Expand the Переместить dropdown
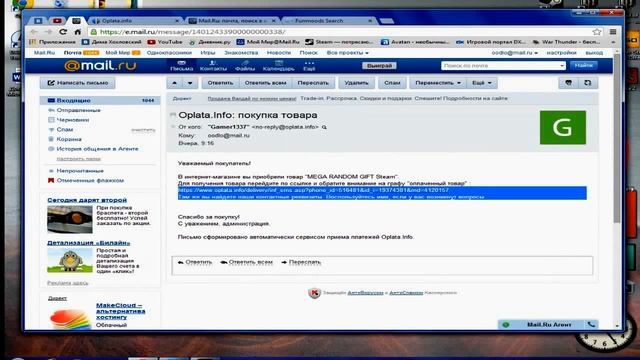This screenshot has width=640, height=360. [438, 83]
